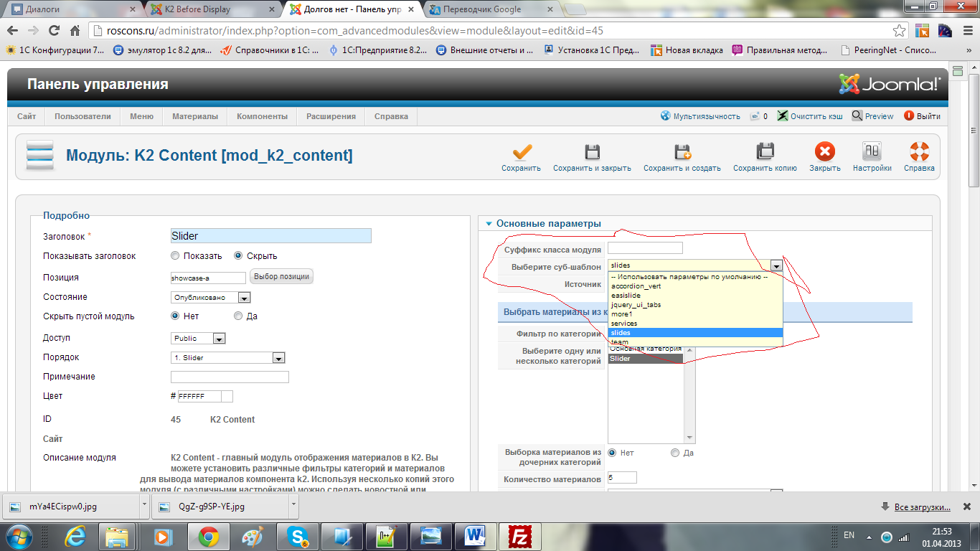Open module Настройки options icon
980x551 pixels.
pos(872,152)
